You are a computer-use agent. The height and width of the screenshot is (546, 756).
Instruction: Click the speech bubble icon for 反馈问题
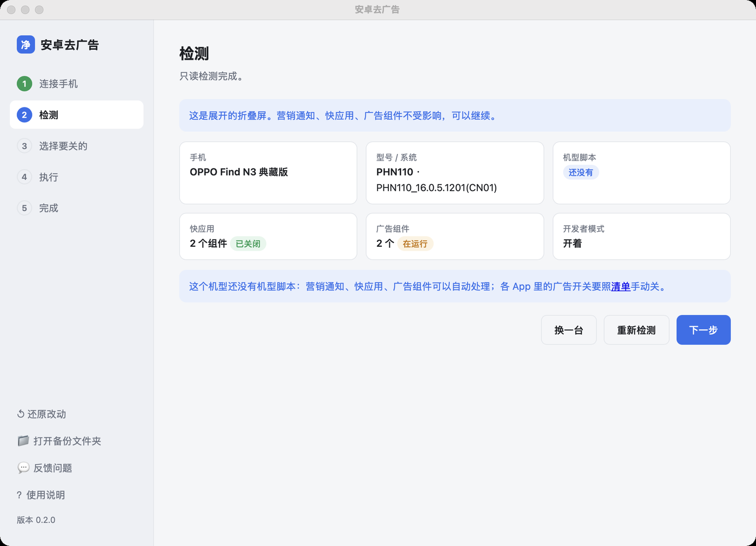click(23, 468)
